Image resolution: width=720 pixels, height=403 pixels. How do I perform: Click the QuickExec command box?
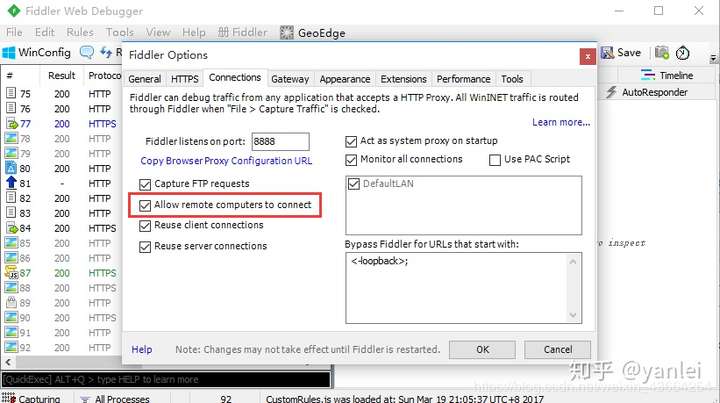(166, 380)
